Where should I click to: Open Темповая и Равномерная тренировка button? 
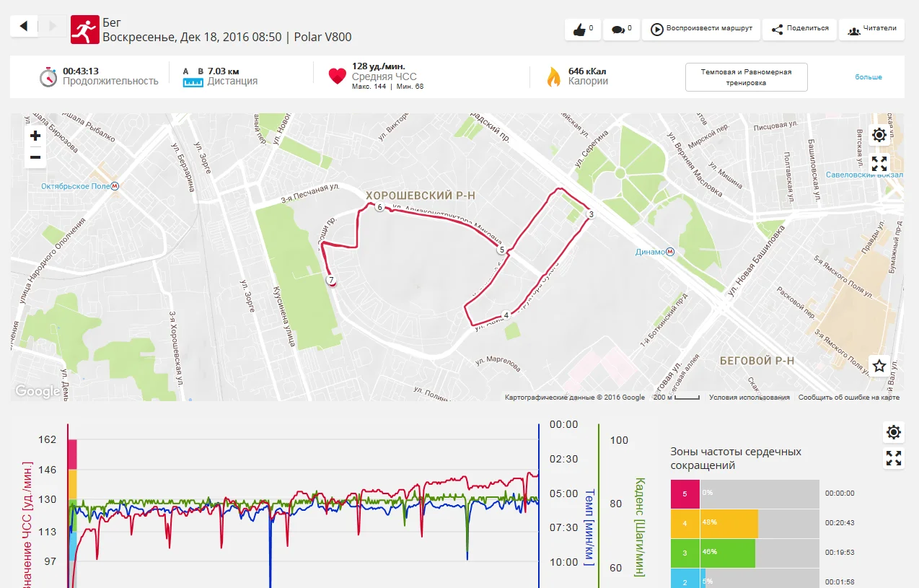(x=746, y=77)
